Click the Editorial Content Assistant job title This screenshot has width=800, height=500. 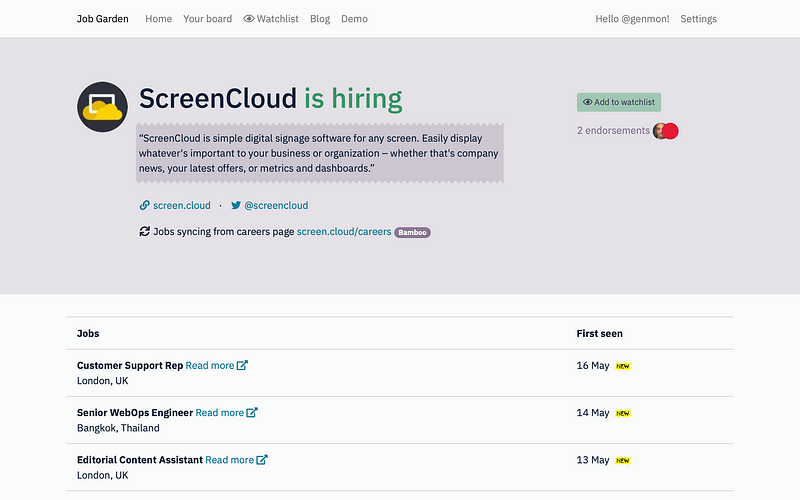(x=140, y=460)
